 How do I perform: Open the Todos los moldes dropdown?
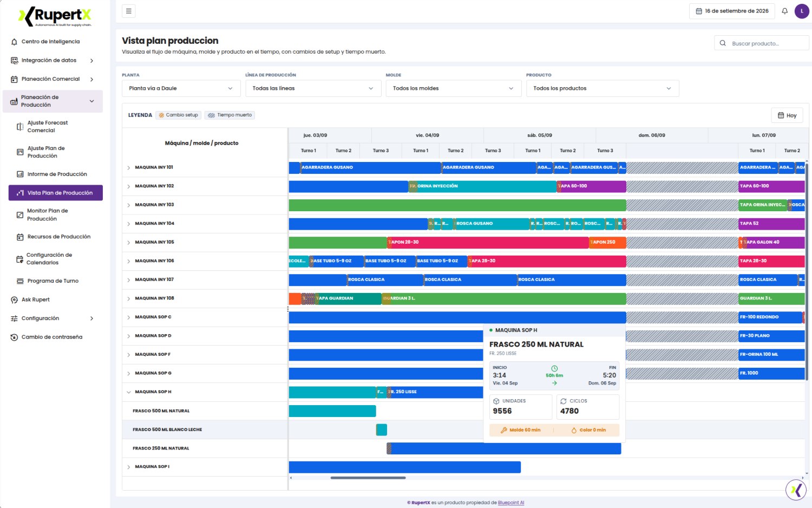453,88
